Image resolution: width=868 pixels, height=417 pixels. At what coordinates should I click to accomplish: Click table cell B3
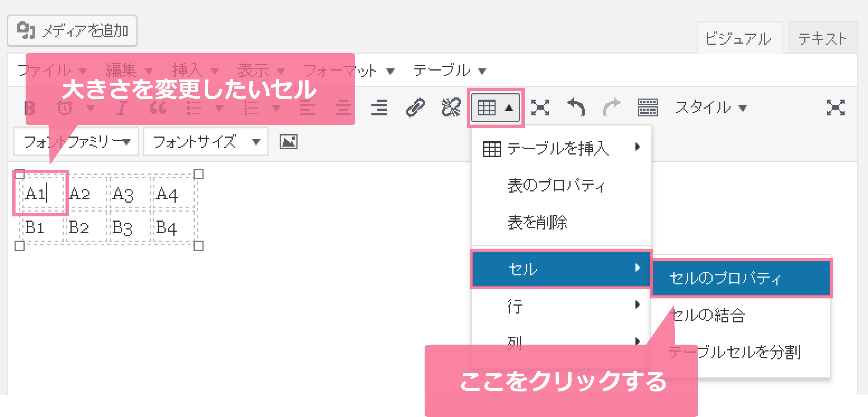pyautogui.click(x=130, y=227)
